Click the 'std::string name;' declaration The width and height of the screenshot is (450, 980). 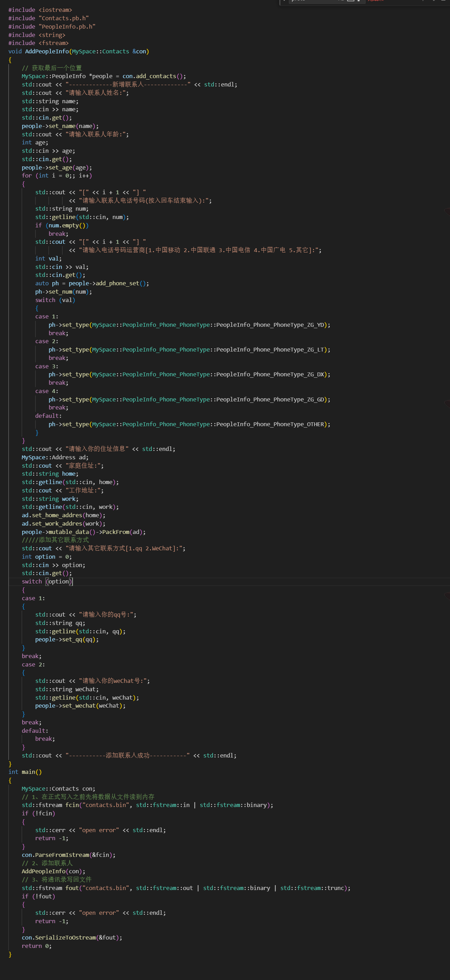pos(50,101)
